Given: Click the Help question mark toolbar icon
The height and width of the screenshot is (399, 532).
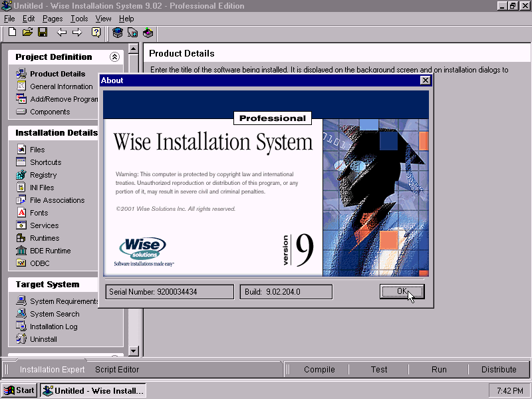Looking at the screenshot, I should pyautogui.click(x=96, y=33).
